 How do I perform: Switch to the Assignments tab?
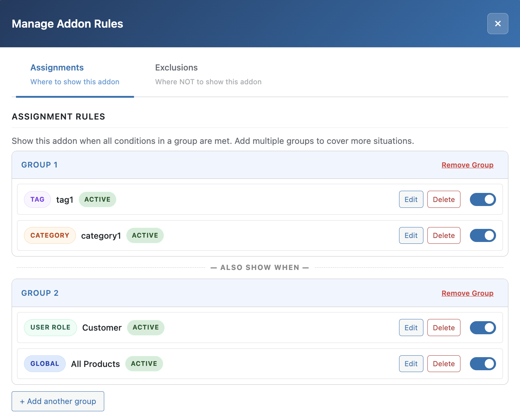click(x=75, y=74)
